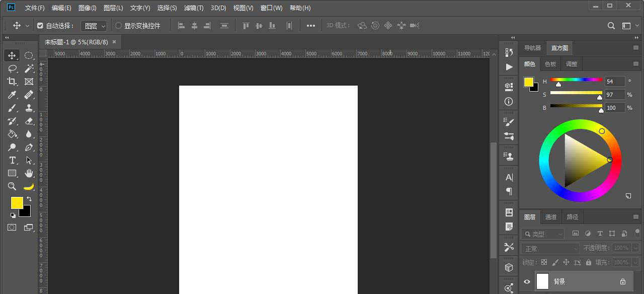The width and height of the screenshot is (644, 294).
Task: Select the Rectangle shape tool
Action: 12,173
